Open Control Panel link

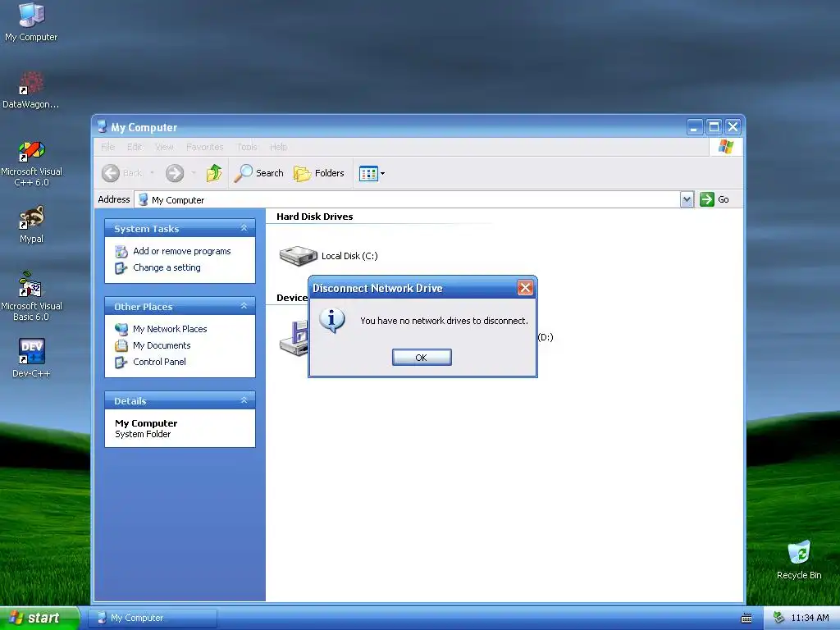point(159,362)
